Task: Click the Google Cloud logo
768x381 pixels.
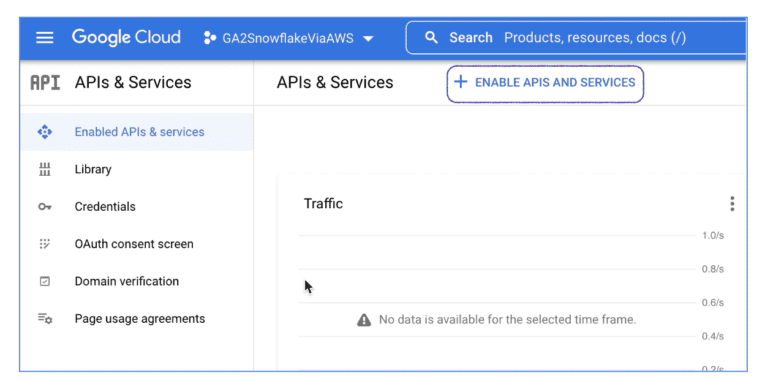Action: (126, 37)
